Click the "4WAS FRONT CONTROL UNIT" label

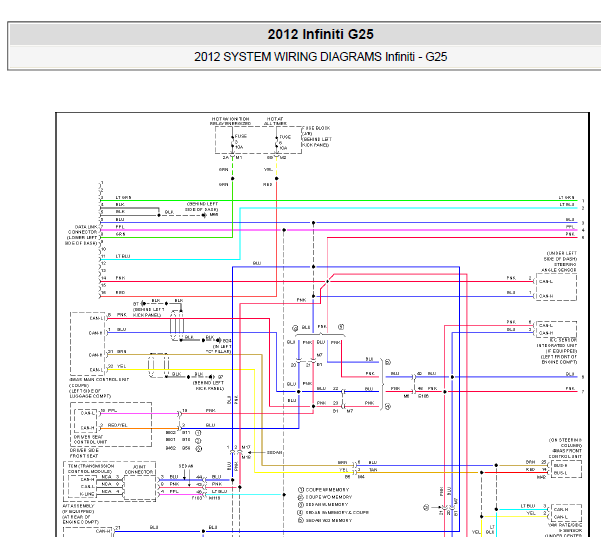tap(565, 454)
